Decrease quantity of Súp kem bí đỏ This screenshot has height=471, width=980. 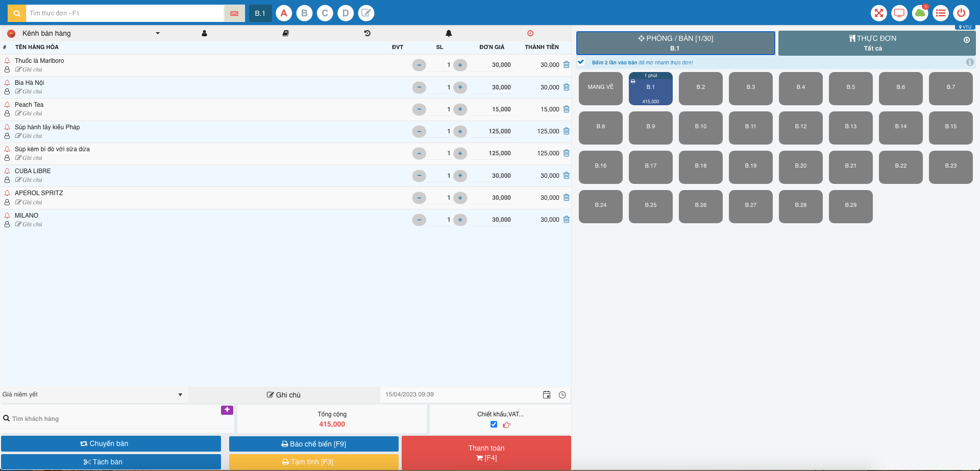419,153
